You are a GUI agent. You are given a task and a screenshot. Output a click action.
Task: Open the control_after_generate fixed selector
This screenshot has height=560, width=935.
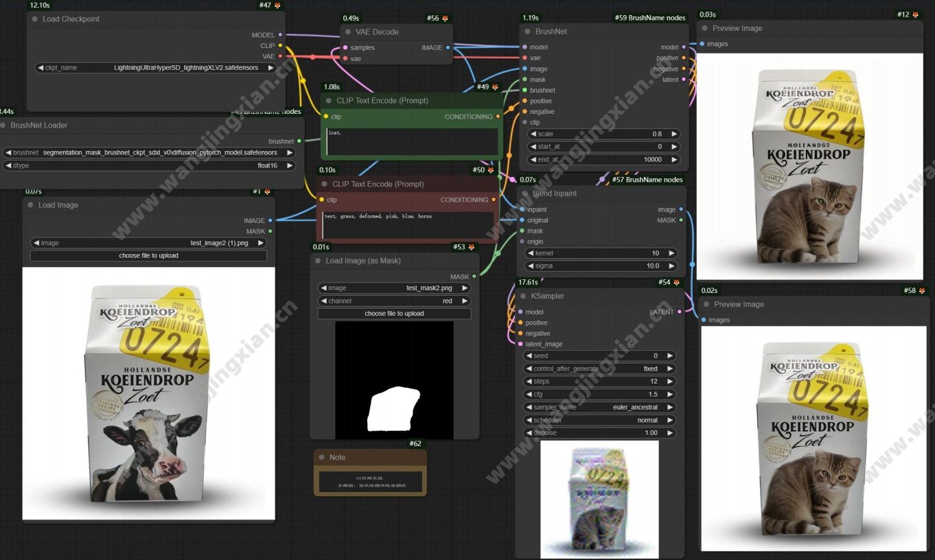(x=599, y=369)
